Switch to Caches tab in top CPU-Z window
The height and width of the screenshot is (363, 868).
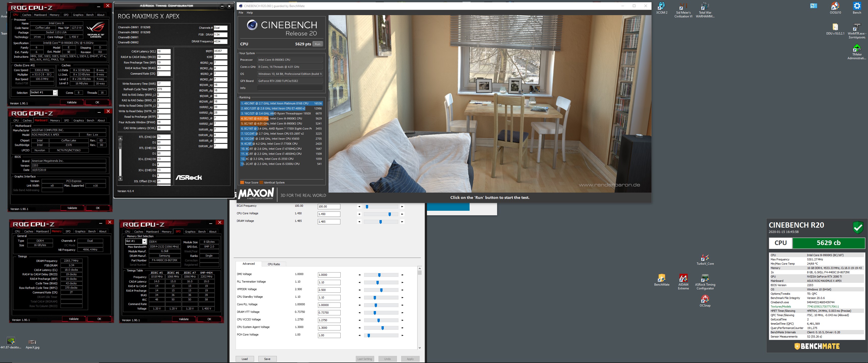pyautogui.click(x=26, y=15)
